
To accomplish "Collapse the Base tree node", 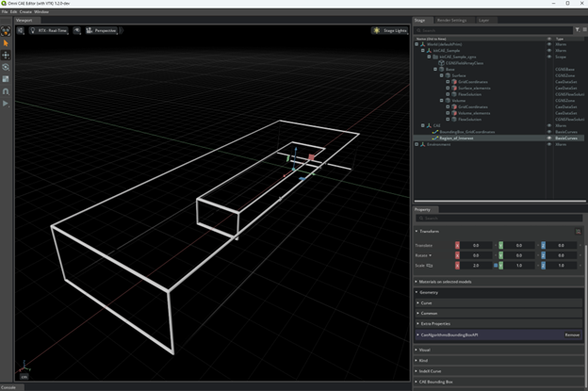I will click(x=435, y=70).
